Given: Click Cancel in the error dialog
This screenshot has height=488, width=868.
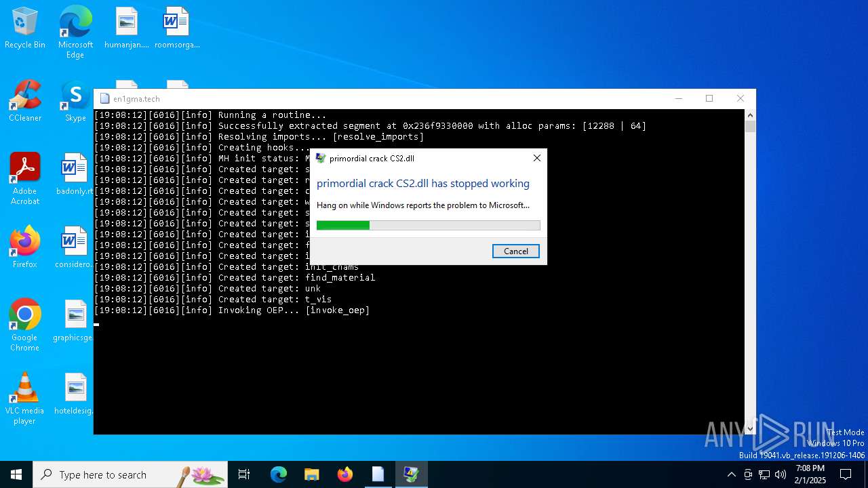Looking at the screenshot, I should 516,251.
